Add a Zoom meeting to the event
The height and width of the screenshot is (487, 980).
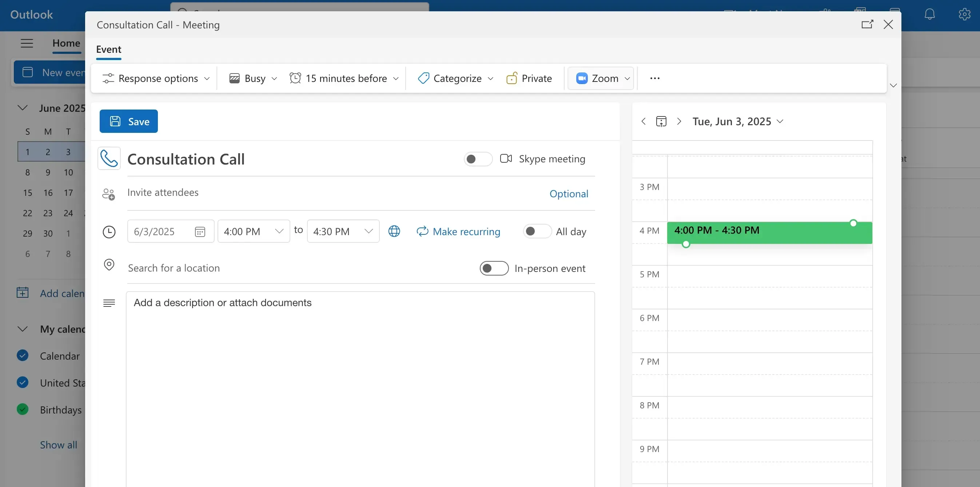point(600,78)
